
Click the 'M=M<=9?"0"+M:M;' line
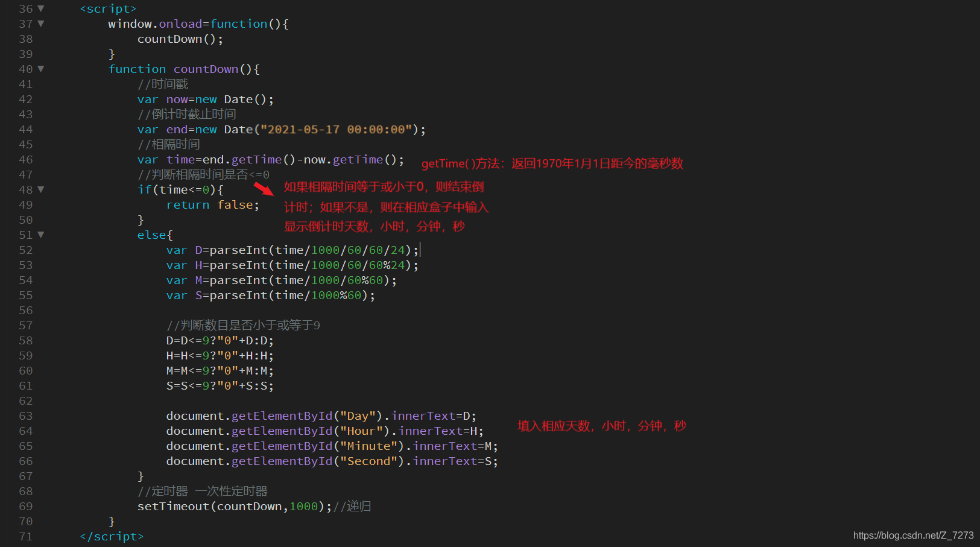point(220,371)
